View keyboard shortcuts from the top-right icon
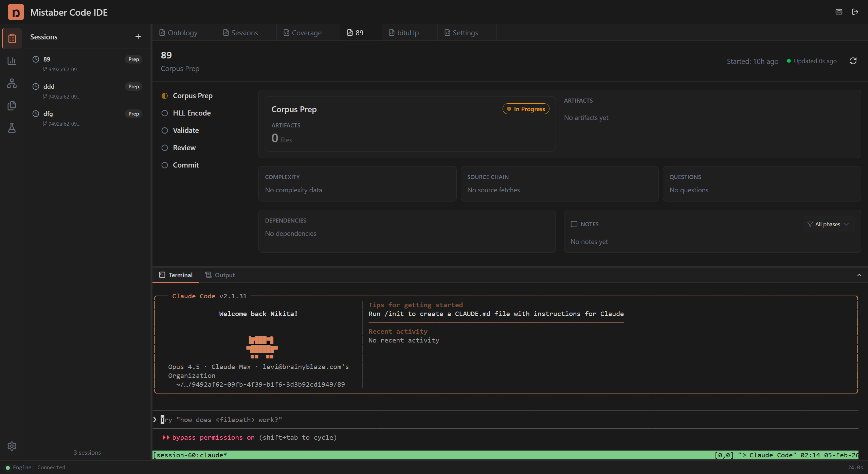868x474 pixels. (x=839, y=12)
